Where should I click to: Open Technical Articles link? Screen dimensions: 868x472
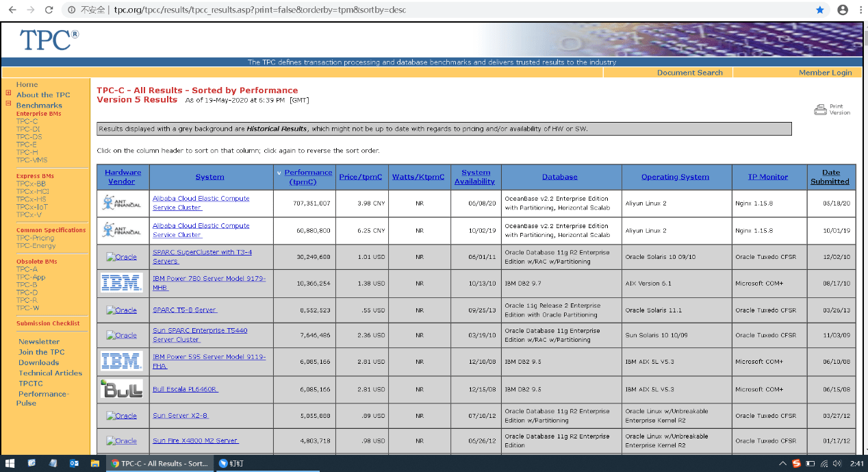(50, 373)
